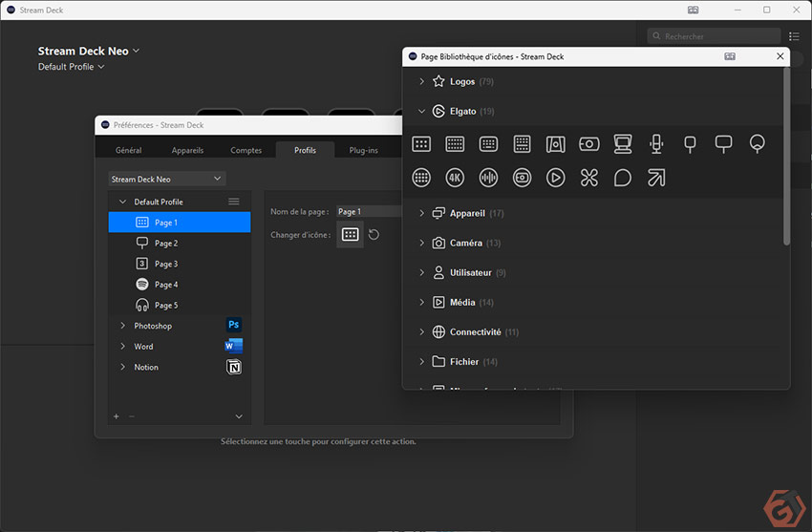Click the Word profile icon

click(233, 346)
